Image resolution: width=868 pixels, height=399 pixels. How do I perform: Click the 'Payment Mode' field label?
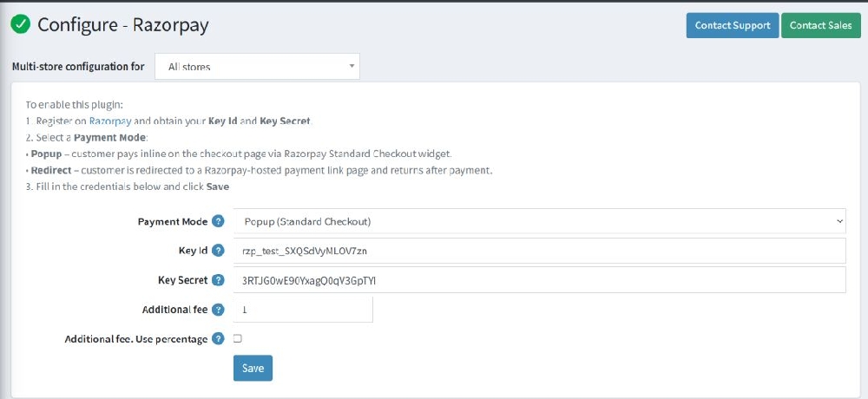coord(173,221)
